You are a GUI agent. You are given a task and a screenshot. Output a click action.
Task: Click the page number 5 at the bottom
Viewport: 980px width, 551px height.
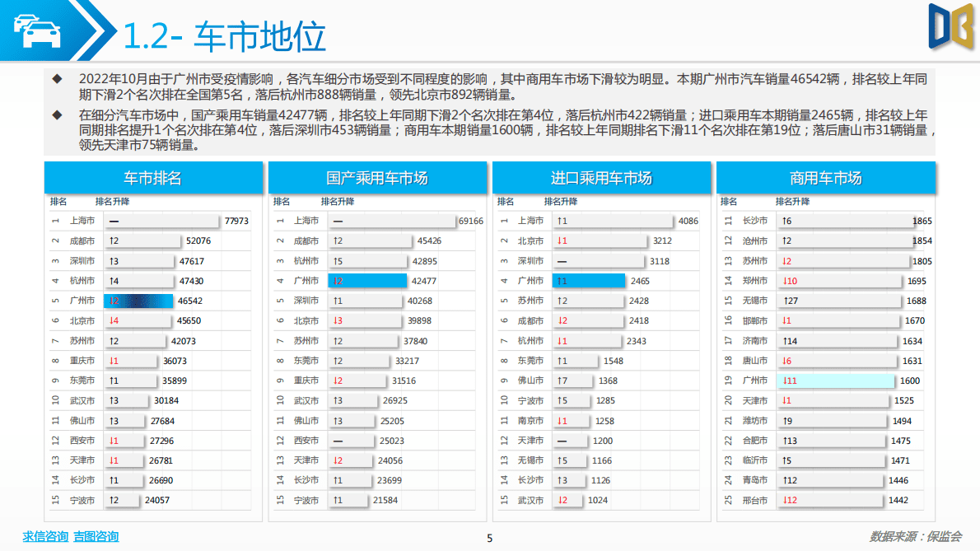click(x=490, y=537)
